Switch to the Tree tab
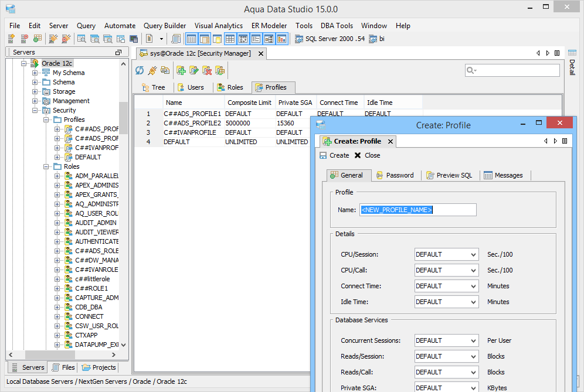Image resolution: width=584 pixels, height=392 pixels. [154, 87]
